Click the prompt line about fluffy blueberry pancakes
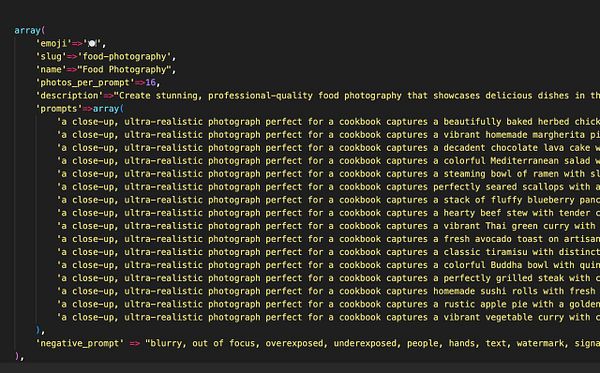 click(328, 200)
